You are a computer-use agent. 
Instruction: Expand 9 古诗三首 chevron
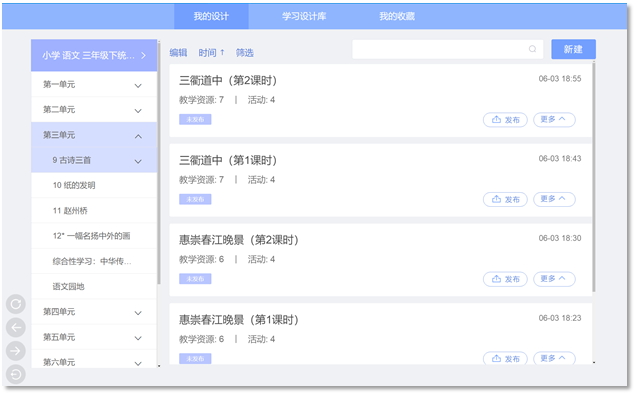[138, 161]
